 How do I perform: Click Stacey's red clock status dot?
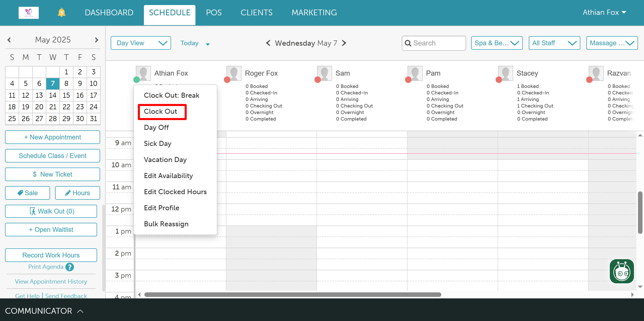click(499, 80)
